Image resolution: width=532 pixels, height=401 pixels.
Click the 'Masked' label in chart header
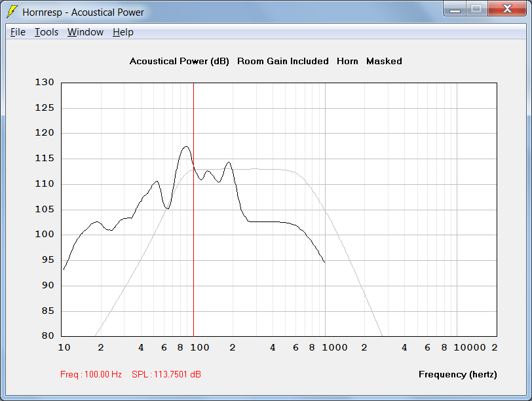384,61
